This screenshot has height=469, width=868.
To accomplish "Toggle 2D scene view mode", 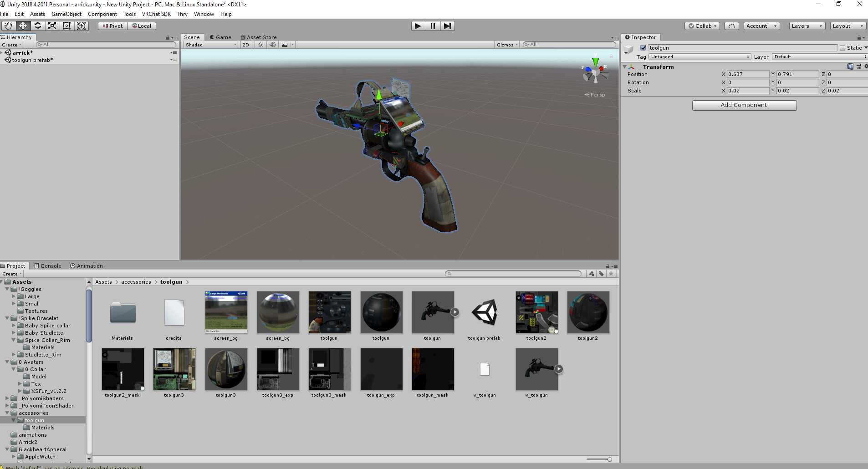I will [x=246, y=45].
